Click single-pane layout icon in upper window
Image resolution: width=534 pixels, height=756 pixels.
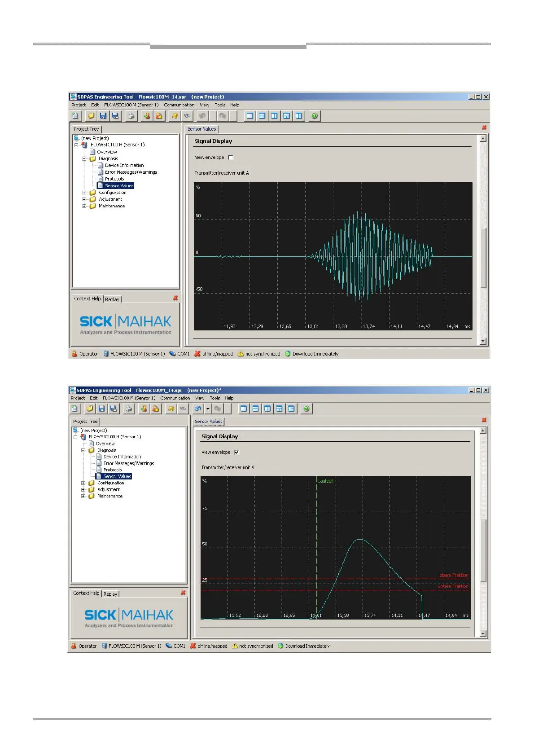point(250,116)
